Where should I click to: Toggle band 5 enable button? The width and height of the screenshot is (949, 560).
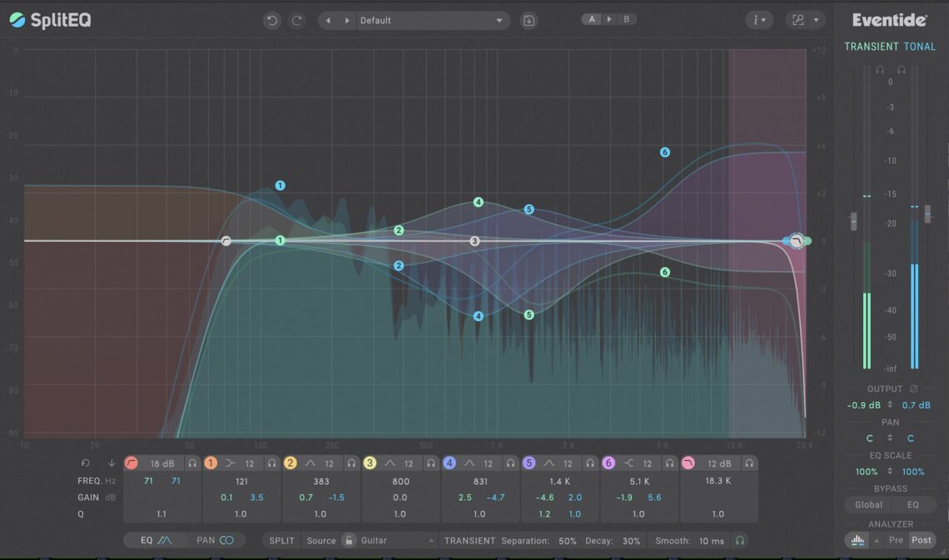point(529,463)
